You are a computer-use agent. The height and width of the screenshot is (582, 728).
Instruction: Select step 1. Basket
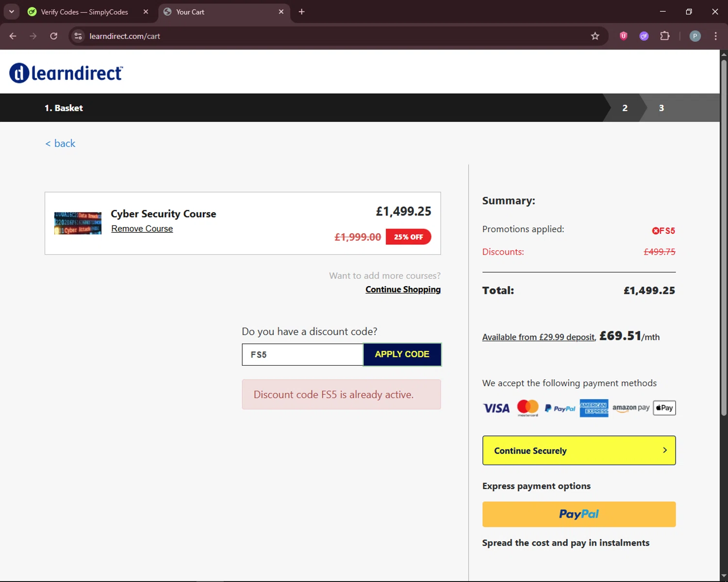click(x=64, y=108)
